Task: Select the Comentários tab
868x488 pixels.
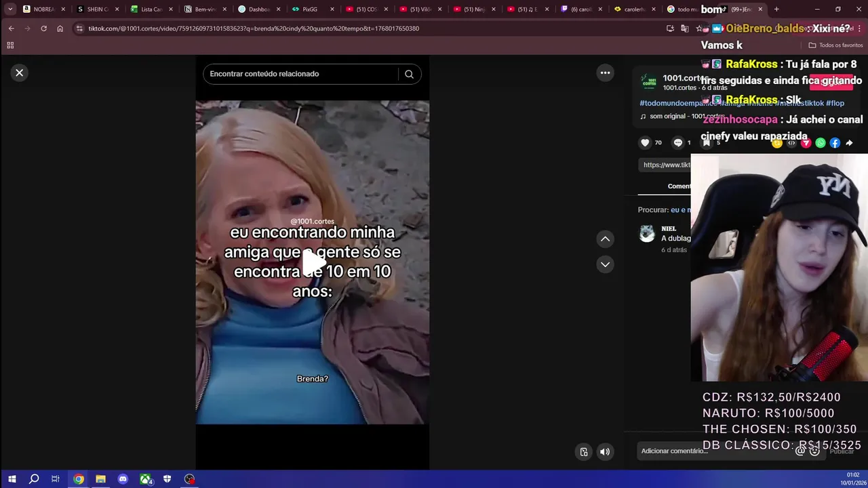Action: click(679, 186)
